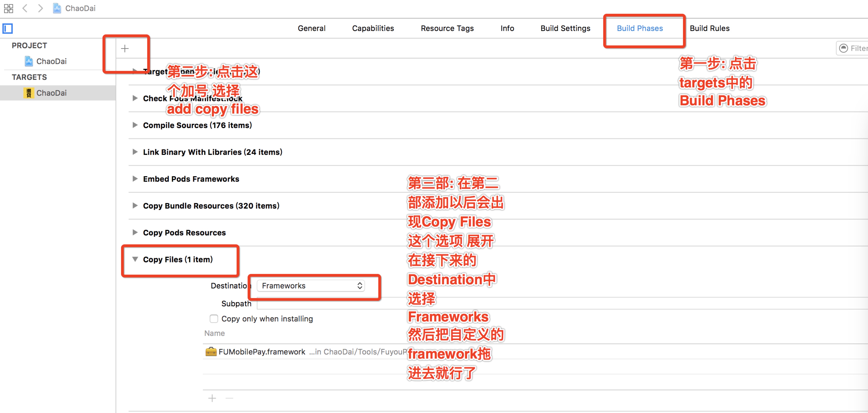
Task: Add a file to Copy Files list
Action: coord(212,398)
